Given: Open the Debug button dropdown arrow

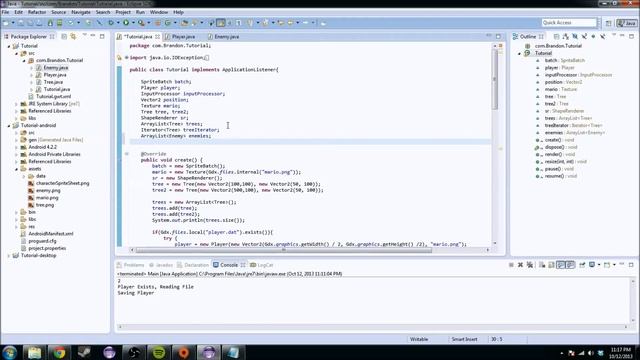Looking at the screenshot, I should click(118, 23).
